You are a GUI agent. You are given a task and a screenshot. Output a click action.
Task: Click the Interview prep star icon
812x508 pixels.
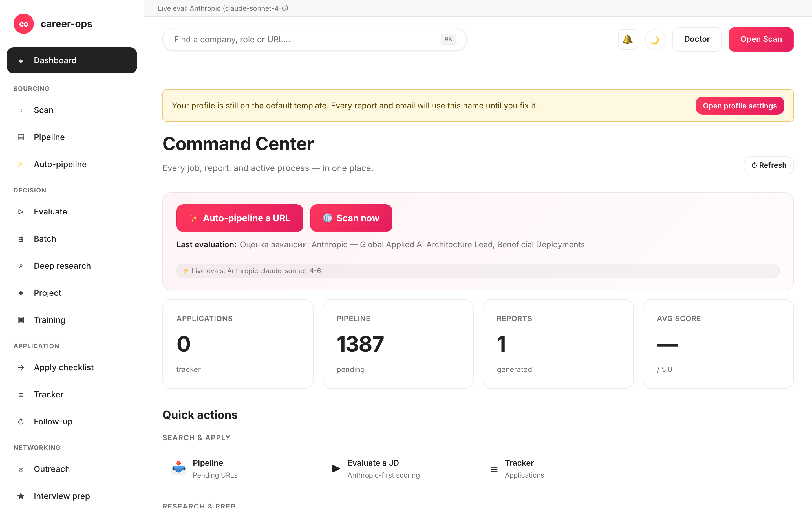[x=21, y=496]
